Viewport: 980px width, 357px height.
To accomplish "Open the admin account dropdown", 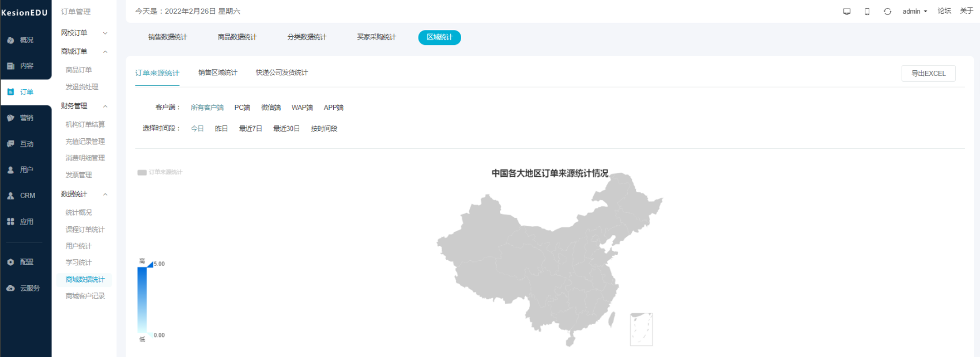I will point(915,12).
